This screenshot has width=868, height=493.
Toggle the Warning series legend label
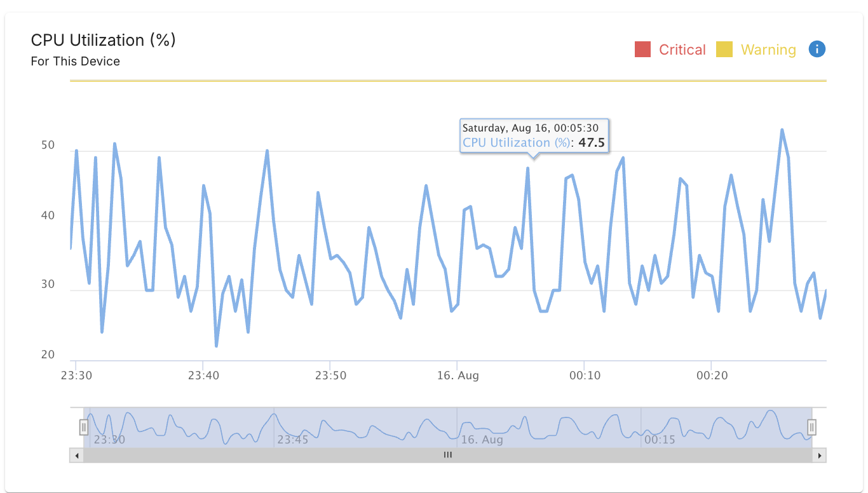pyautogui.click(x=768, y=50)
